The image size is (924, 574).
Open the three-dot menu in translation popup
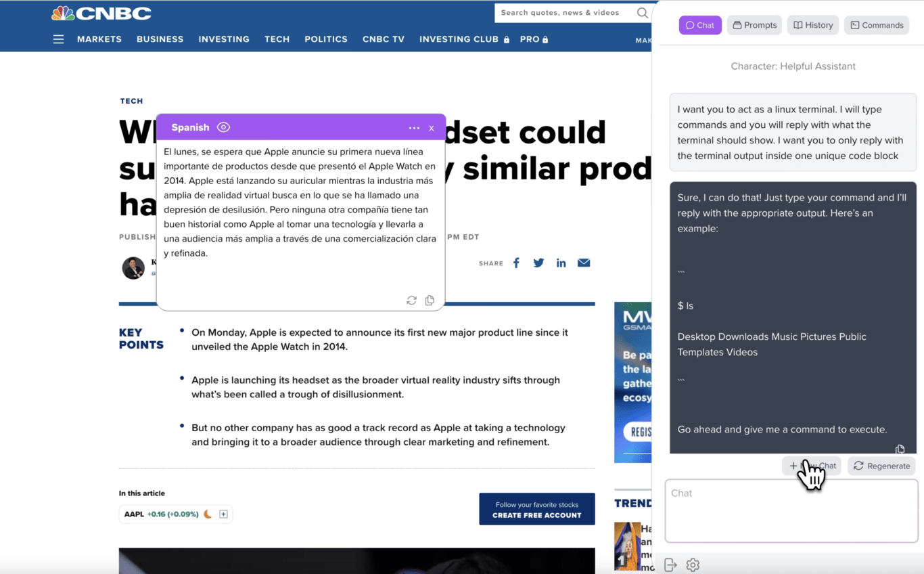point(414,128)
